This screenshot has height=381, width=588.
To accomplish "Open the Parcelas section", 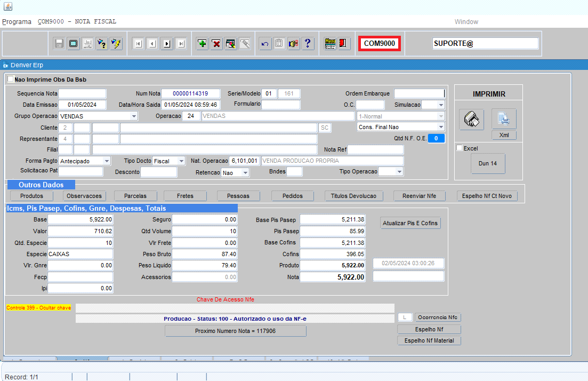I will [x=135, y=196].
